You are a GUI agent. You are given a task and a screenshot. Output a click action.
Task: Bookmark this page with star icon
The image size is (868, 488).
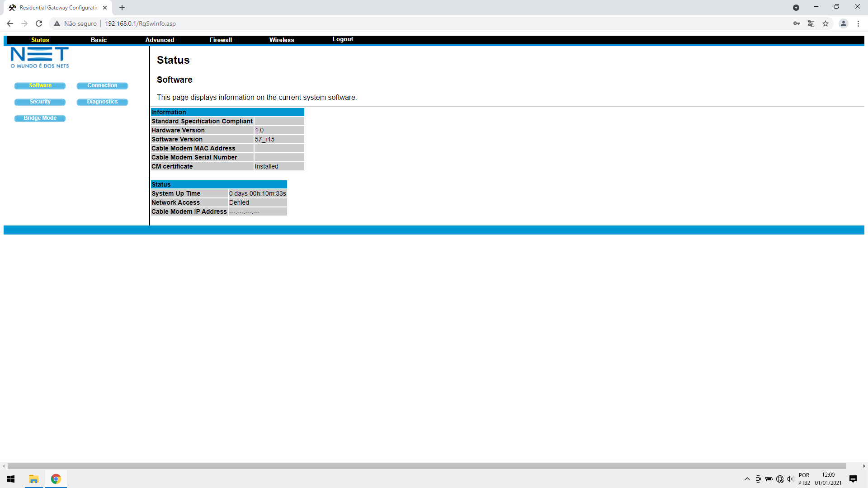[x=826, y=23]
